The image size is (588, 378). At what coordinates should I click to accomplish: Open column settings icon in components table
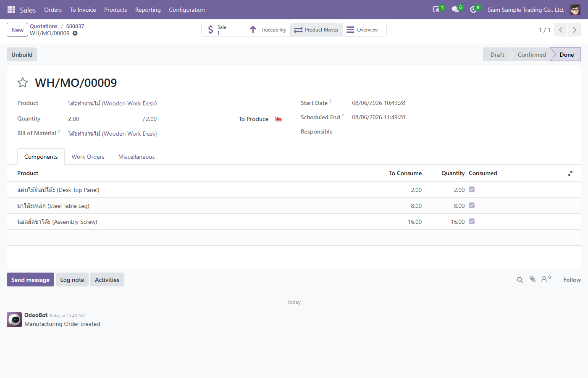pos(570,173)
